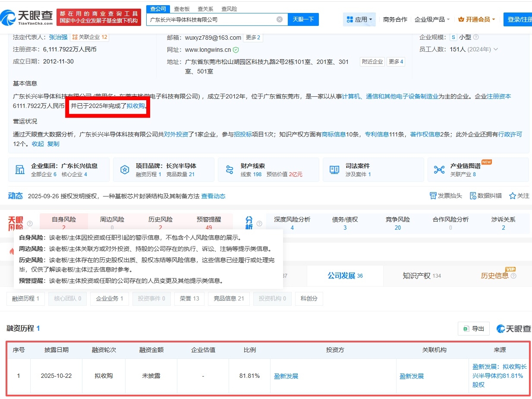The width and height of the screenshot is (532, 399).
Task: Select the 周边风险 risk tab
Action: [112, 223]
